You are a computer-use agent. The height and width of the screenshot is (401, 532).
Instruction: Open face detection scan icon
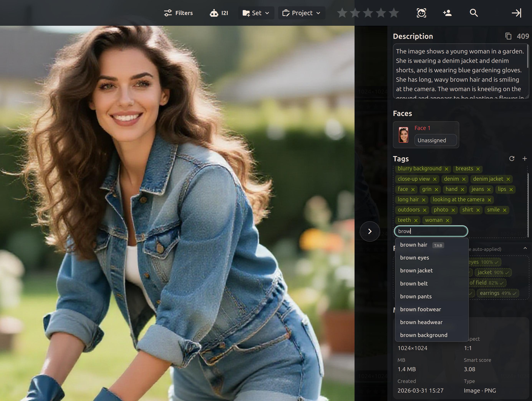click(421, 13)
